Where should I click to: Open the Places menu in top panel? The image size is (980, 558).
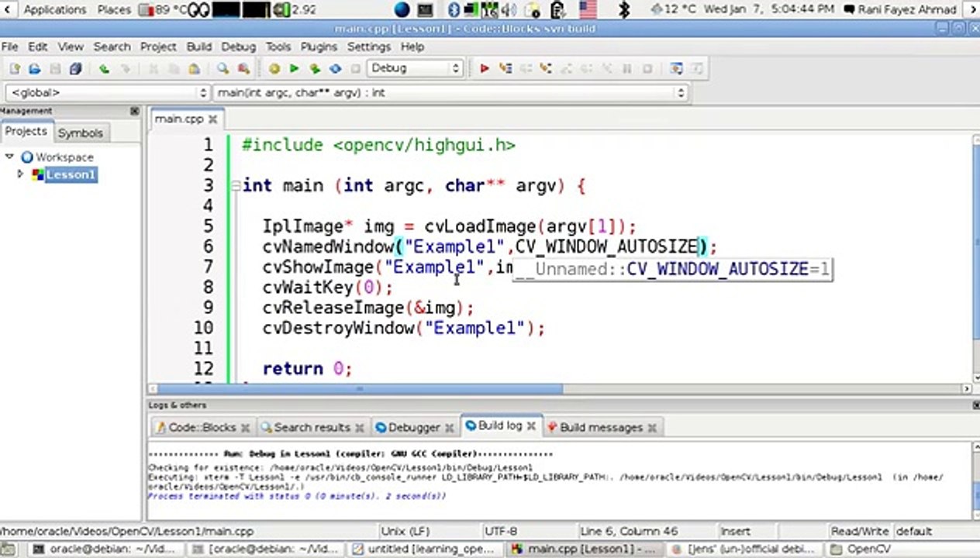(114, 9)
